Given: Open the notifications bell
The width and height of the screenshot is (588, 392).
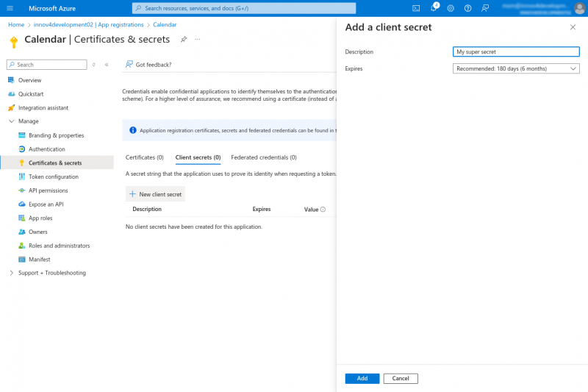Looking at the screenshot, I should (x=434, y=8).
